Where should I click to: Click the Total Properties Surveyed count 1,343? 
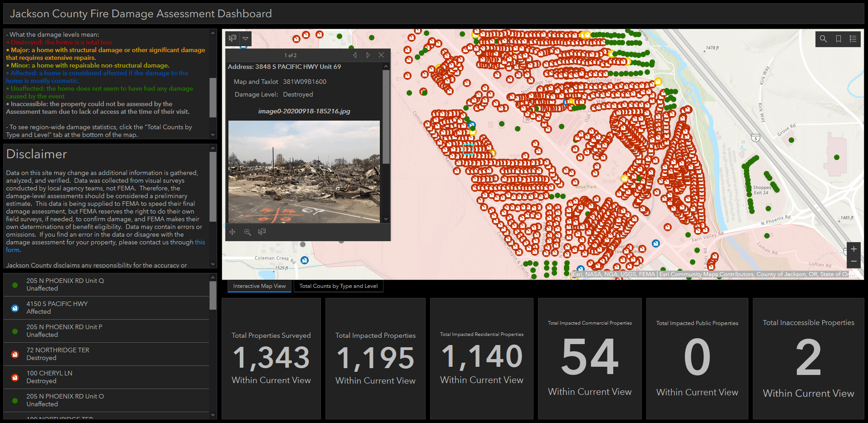(271, 357)
